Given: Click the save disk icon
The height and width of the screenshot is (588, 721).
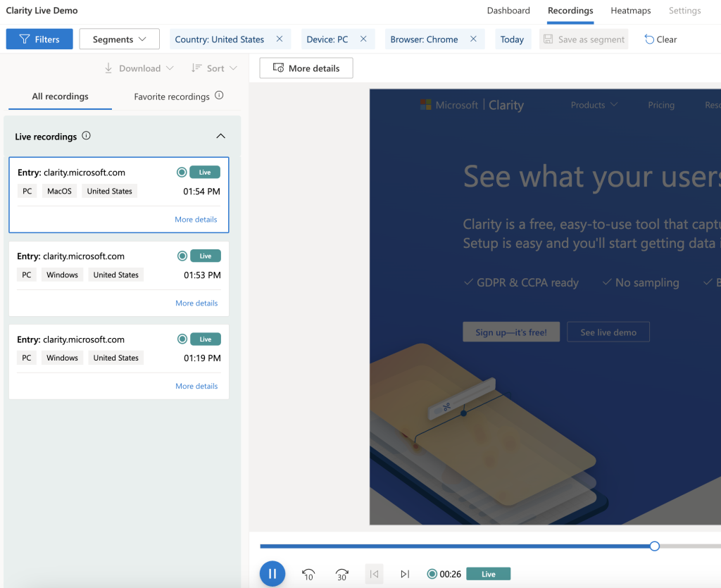Looking at the screenshot, I should [548, 39].
